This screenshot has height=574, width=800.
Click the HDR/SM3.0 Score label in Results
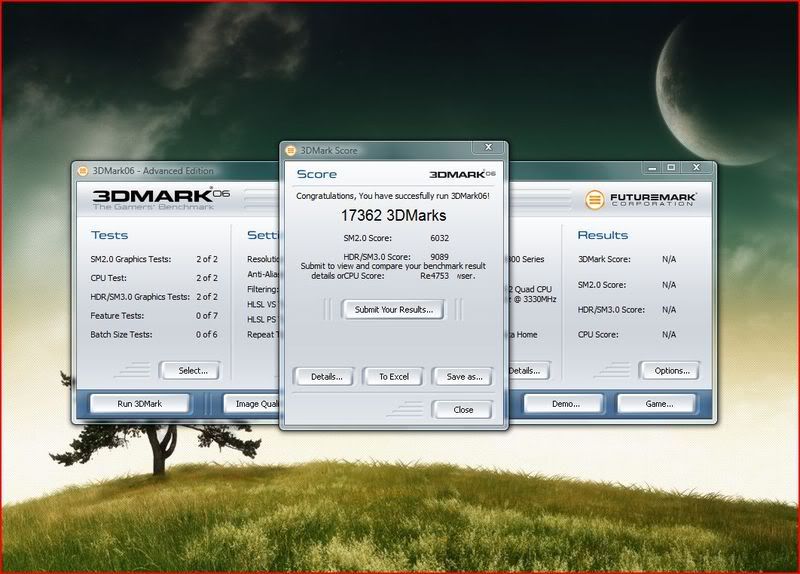pyautogui.click(x=611, y=310)
